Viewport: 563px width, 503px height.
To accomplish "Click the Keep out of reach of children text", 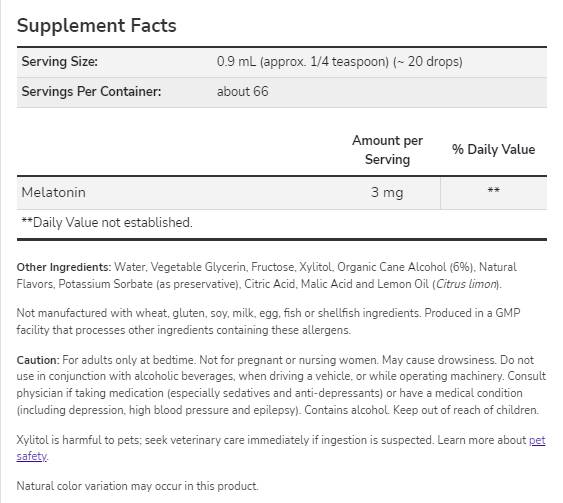I will tap(466, 410).
